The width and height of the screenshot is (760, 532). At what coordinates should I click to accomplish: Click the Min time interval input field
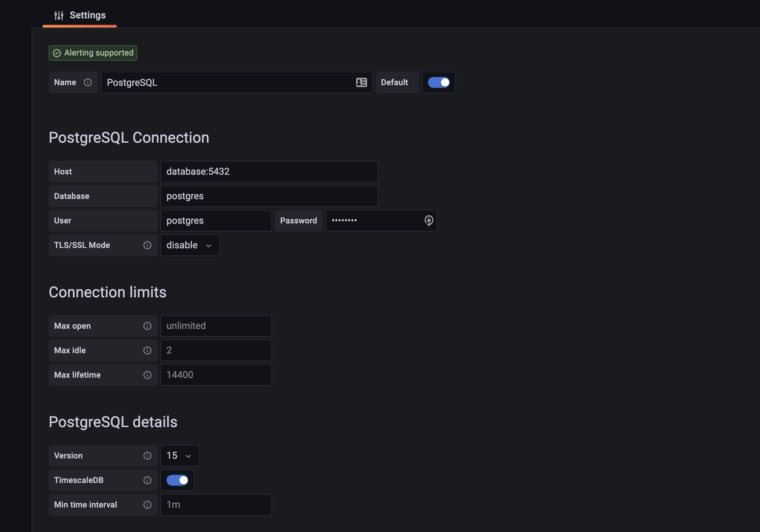tap(216, 505)
